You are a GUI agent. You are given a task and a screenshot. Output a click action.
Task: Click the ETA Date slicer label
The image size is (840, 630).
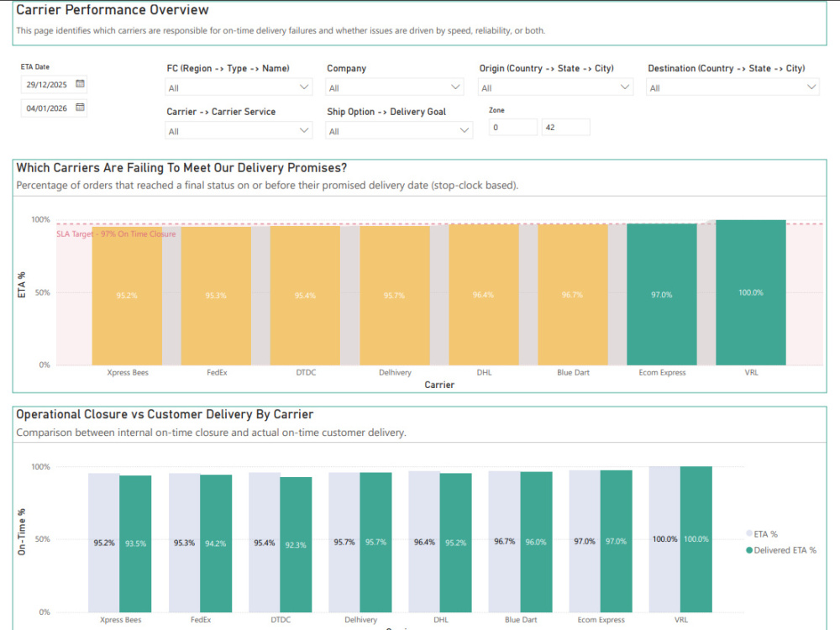(34, 67)
